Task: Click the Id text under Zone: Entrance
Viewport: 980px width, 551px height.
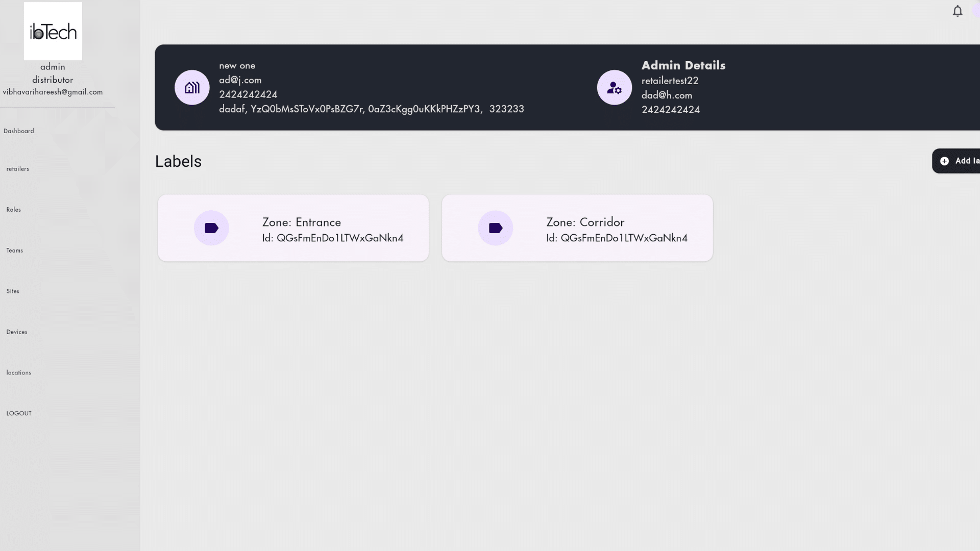Action: (333, 238)
